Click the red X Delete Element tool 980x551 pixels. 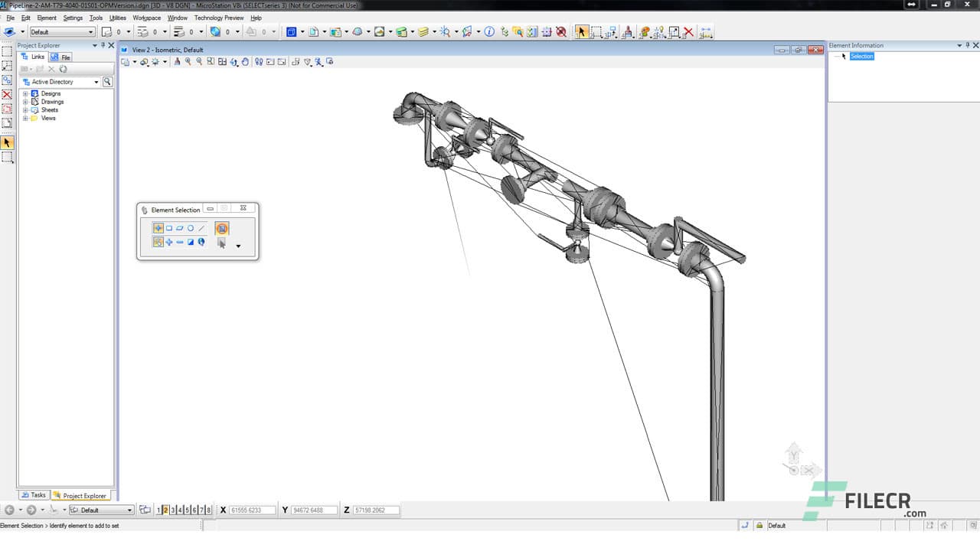pos(688,32)
